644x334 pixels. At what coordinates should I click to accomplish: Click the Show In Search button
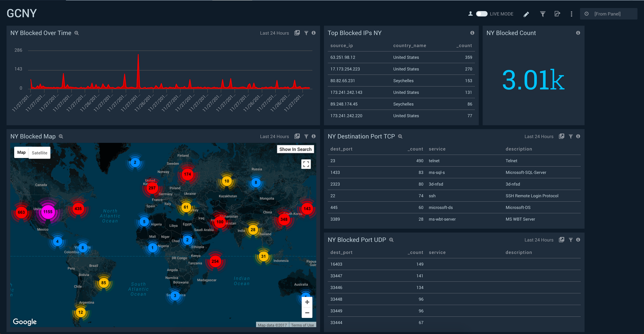[x=295, y=149]
